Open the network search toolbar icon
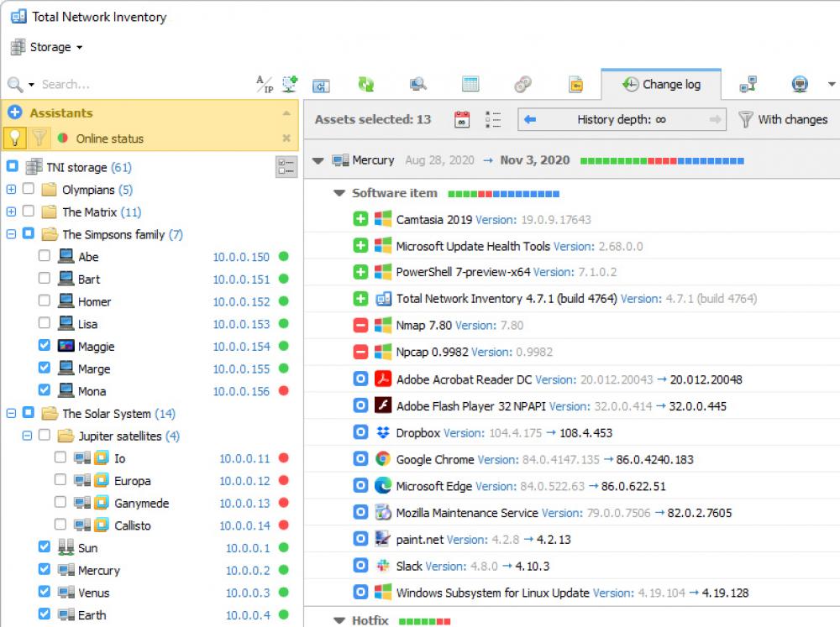 418,84
